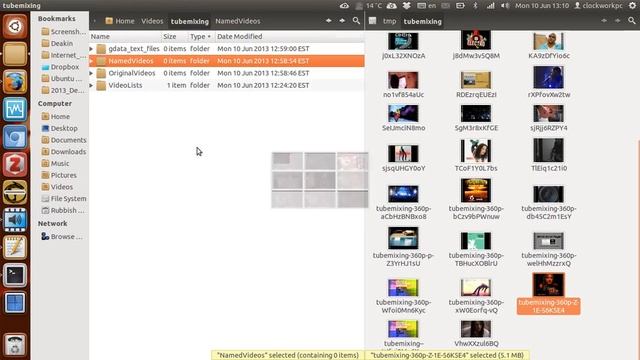Open the sound speaker app in dock
Screen dimensions: 640x360
coord(15,220)
